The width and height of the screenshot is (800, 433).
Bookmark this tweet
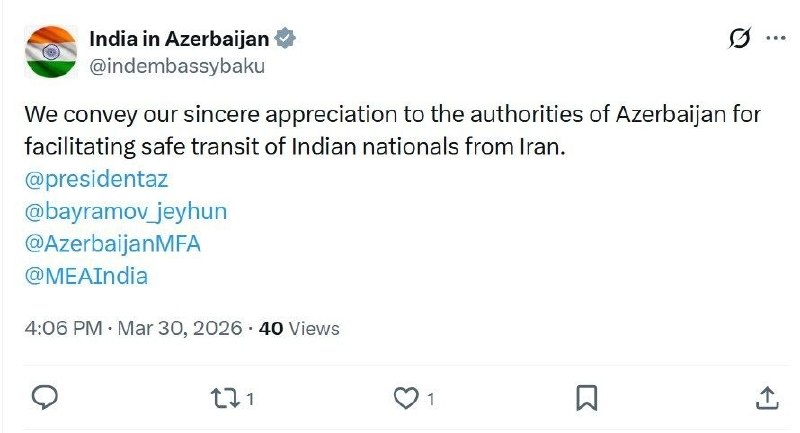[x=587, y=398]
